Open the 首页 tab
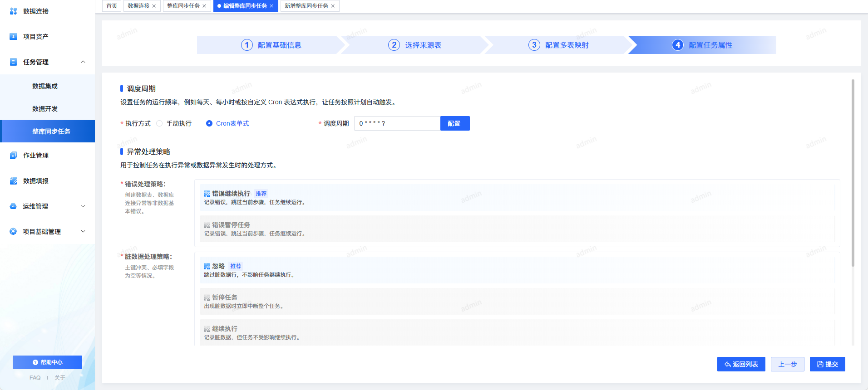 tap(112, 6)
